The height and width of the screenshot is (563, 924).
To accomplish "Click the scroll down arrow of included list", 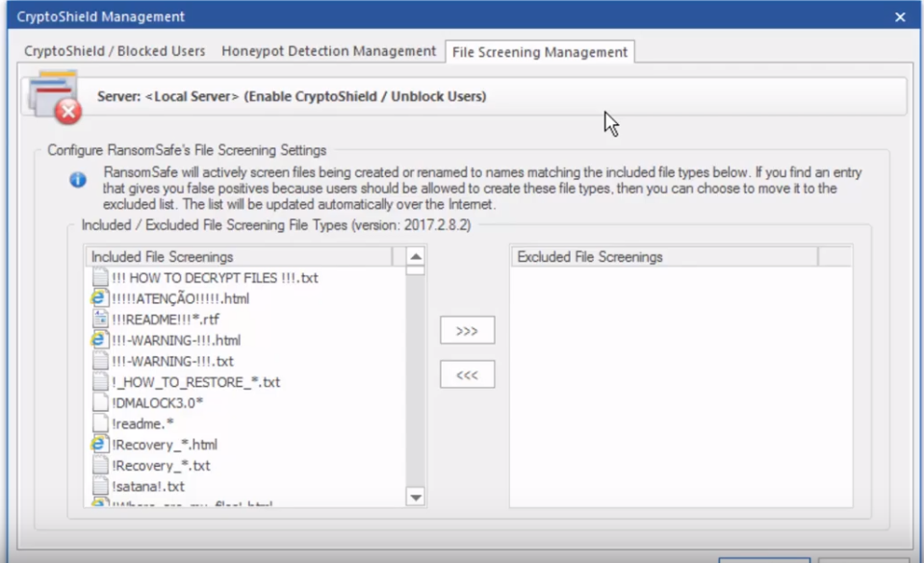I will point(416,497).
